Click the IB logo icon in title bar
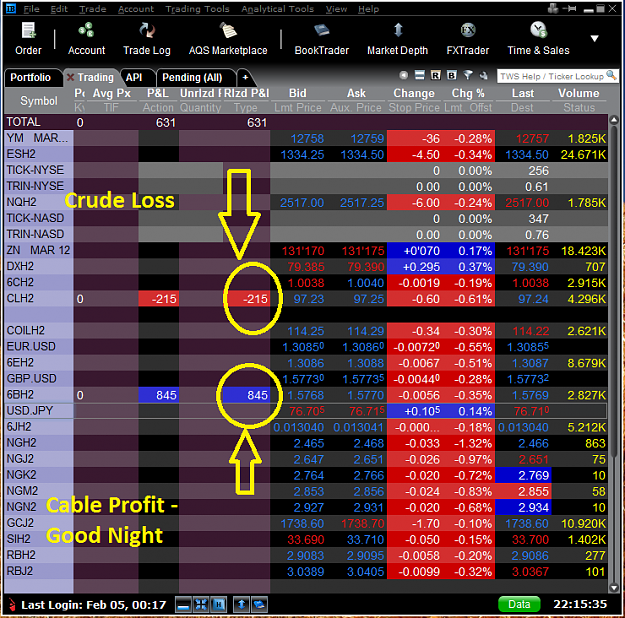 coord(11,8)
